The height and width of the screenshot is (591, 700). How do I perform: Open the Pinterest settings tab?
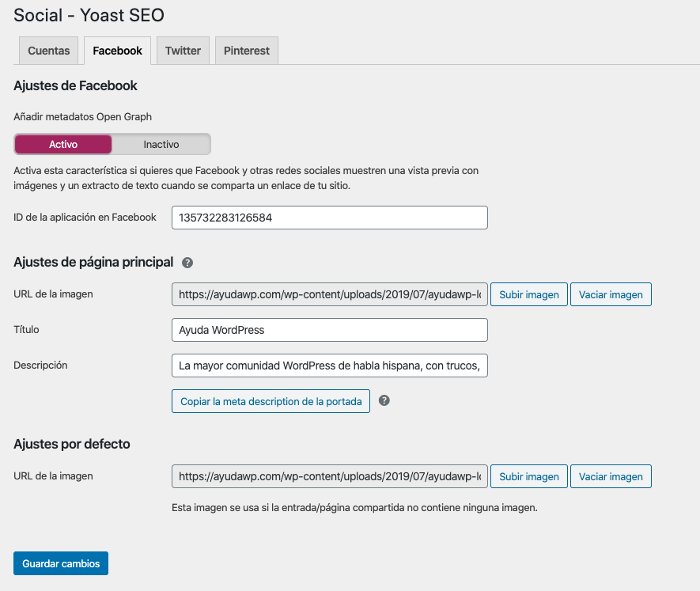[x=246, y=50]
